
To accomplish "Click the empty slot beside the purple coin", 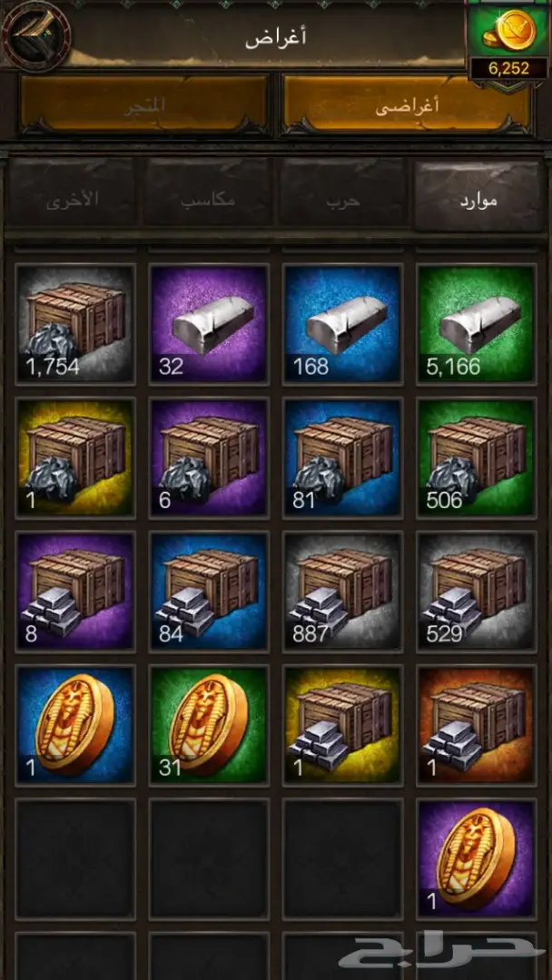I will pyautogui.click(x=342, y=858).
